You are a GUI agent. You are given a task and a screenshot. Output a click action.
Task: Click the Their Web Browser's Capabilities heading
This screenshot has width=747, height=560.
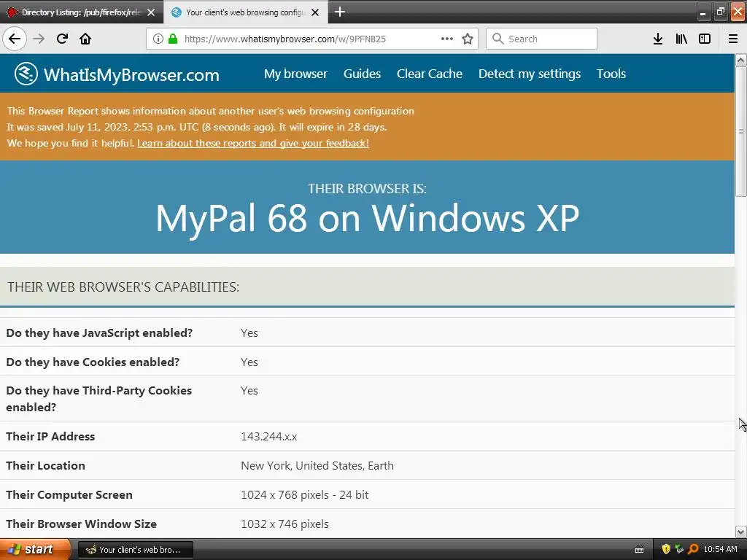(123, 287)
